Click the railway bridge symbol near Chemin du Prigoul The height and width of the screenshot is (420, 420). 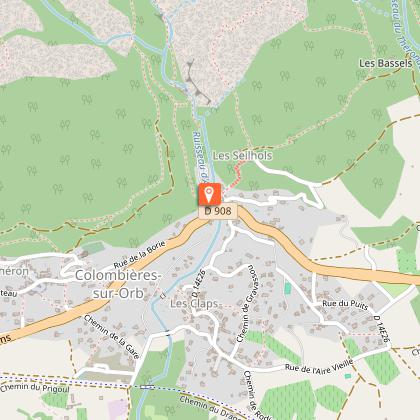click(x=147, y=387)
